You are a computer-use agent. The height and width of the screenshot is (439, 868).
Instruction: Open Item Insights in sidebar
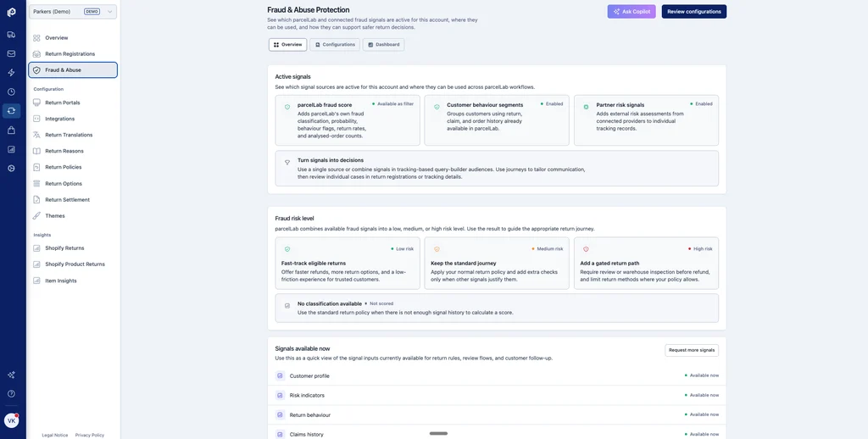pyautogui.click(x=73, y=281)
